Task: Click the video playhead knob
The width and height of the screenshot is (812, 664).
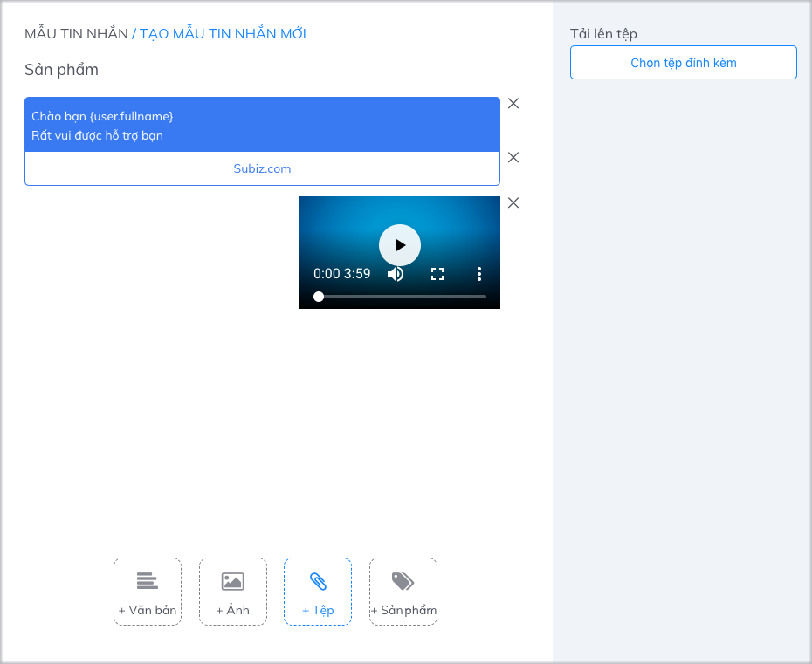Action: 319,297
